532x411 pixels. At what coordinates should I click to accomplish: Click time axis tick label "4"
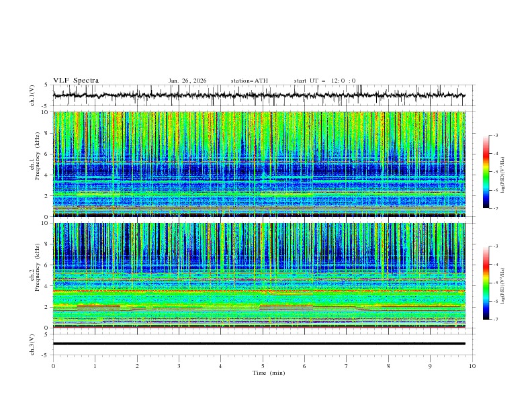coord(220,366)
